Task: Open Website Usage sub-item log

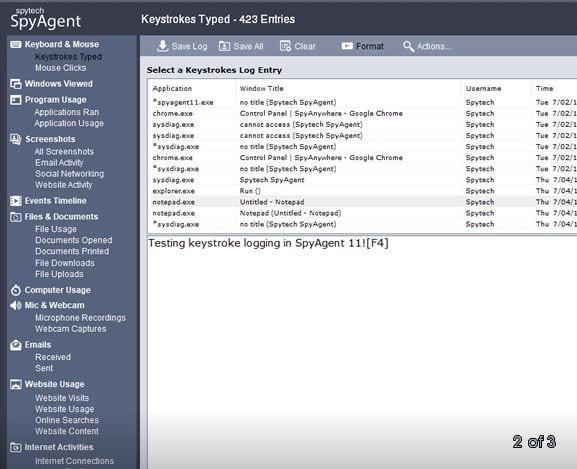Action: (x=64, y=409)
